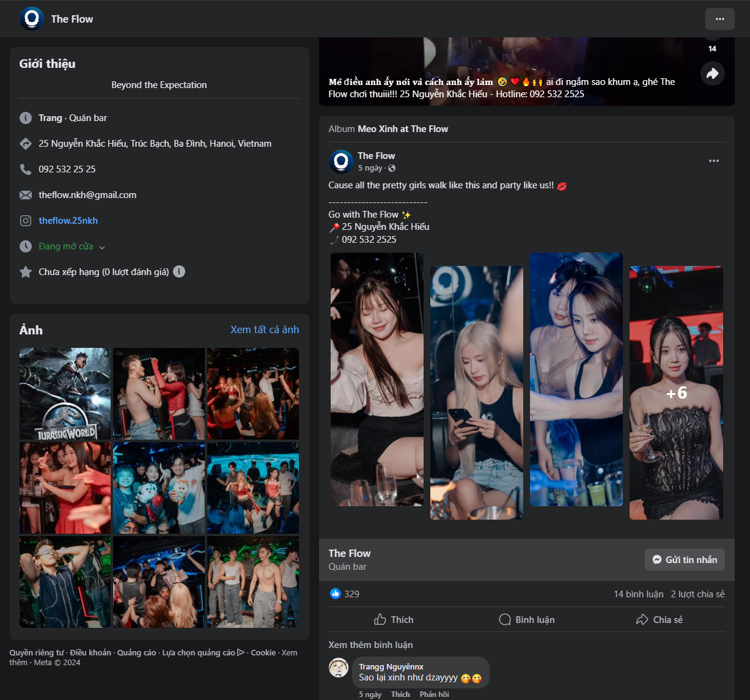Expand Xem thêm bình luận comments
The image size is (750, 700).
[x=370, y=644]
